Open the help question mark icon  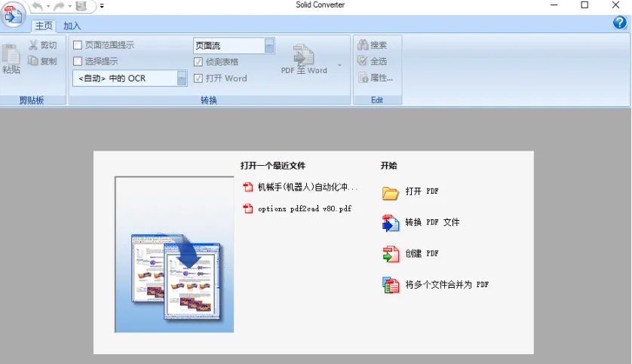620,23
